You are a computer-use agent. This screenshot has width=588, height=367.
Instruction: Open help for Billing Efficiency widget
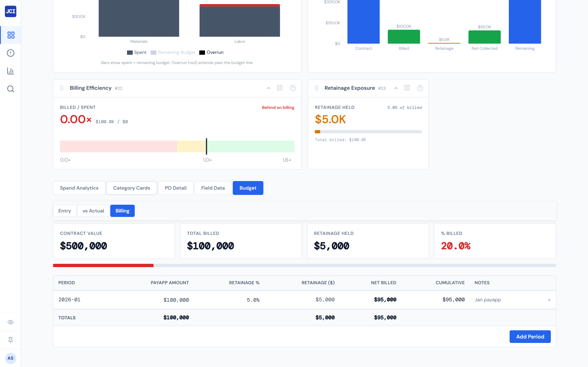(293, 88)
